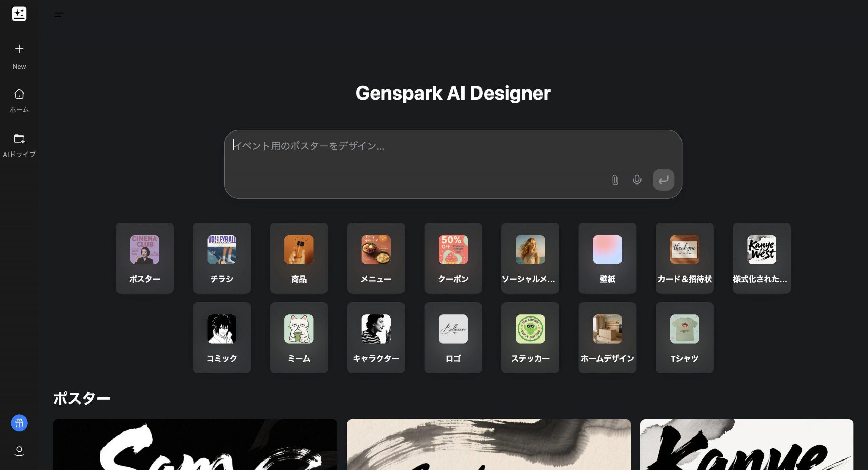Open the ロゴ design category

point(453,337)
